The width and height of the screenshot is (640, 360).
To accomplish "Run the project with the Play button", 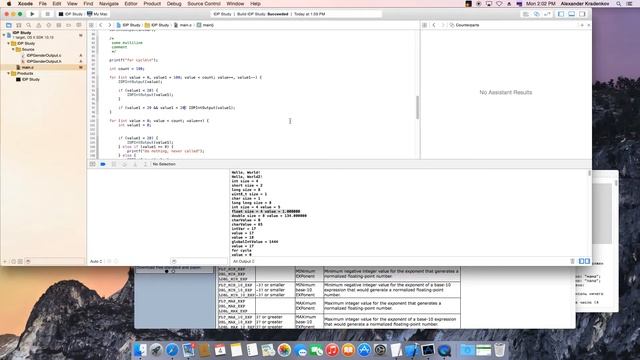I will click(x=32, y=14).
